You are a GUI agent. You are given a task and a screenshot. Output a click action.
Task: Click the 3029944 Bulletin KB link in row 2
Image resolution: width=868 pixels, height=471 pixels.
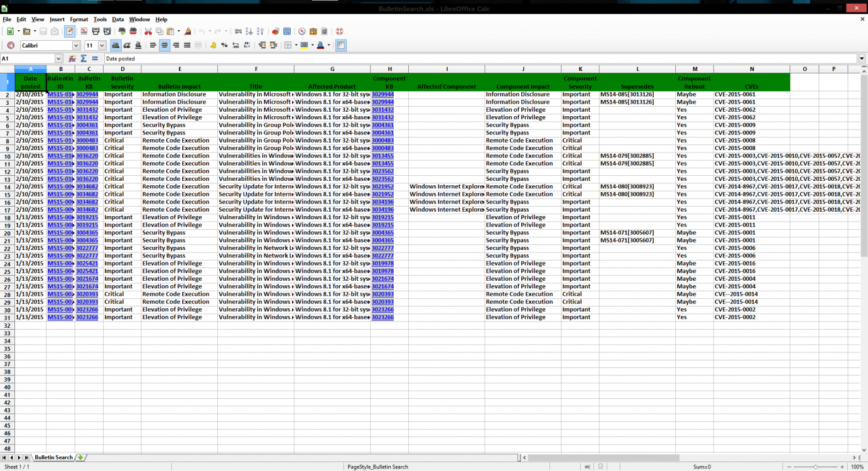pos(87,94)
